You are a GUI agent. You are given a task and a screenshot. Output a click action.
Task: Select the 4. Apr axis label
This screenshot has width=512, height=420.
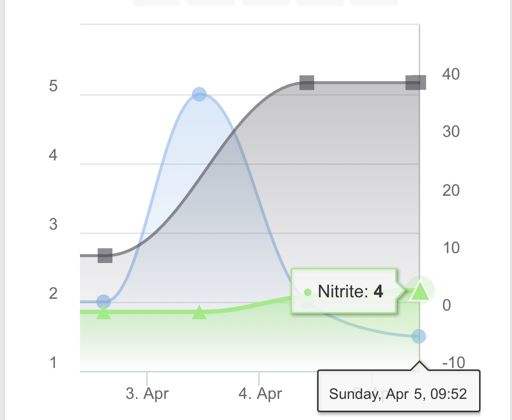(260, 393)
